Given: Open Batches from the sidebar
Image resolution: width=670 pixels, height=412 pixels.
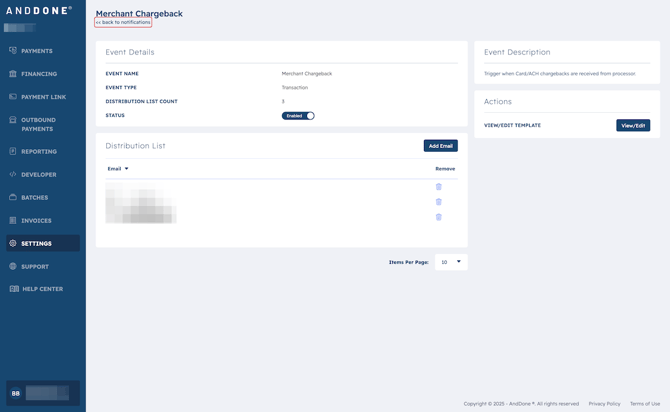Looking at the screenshot, I should tap(34, 198).
